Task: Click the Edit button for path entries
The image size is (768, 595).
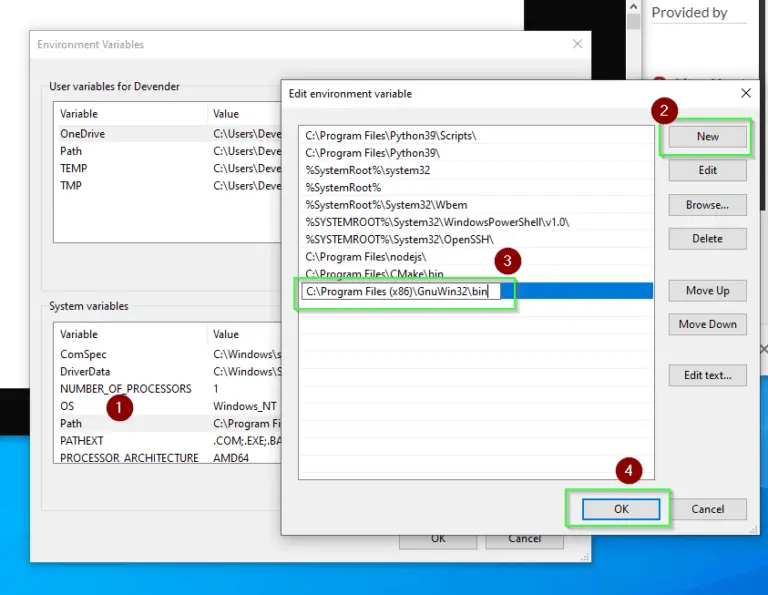Action: pos(707,170)
